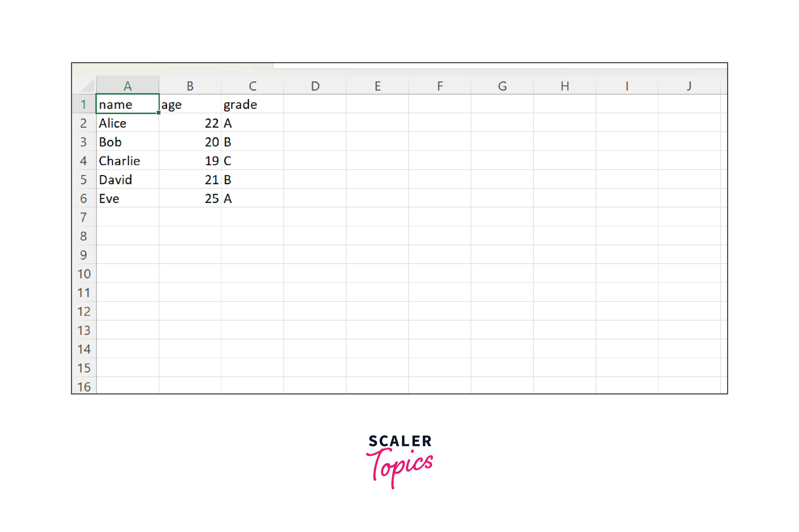799x532 pixels.
Task: Select row 1 header
Action: pyautogui.click(x=84, y=104)
